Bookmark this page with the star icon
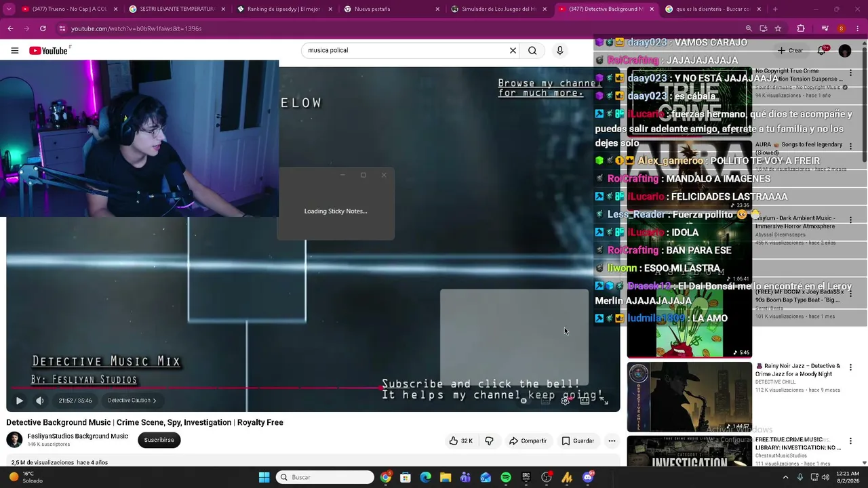This screenshot has width=868, height=488. coord(778,28)
